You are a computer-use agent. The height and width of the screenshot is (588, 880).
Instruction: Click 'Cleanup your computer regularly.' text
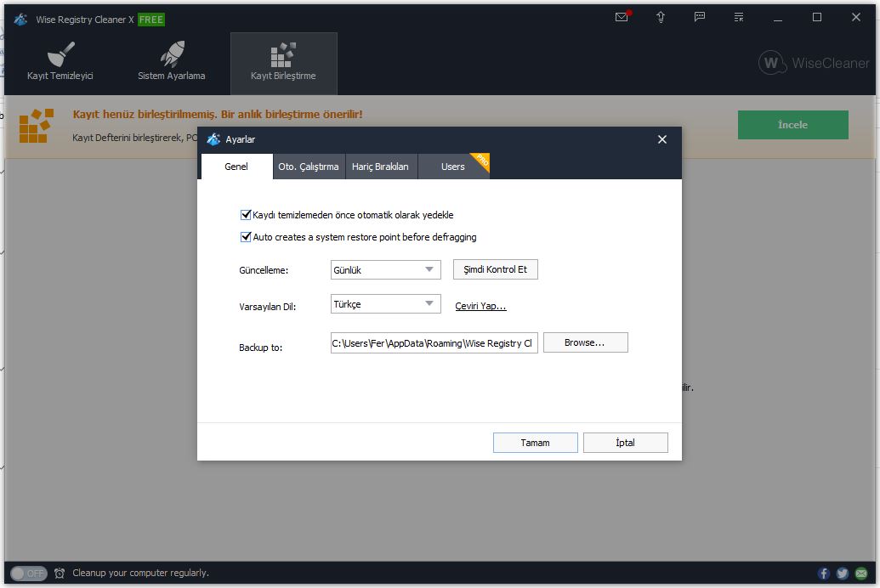click(x=141, y=573)
